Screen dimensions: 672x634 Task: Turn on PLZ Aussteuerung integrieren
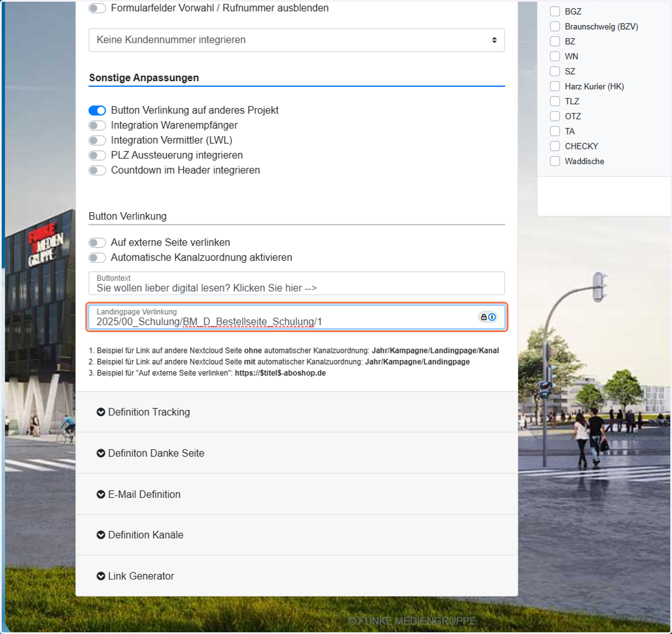point(97,155)
